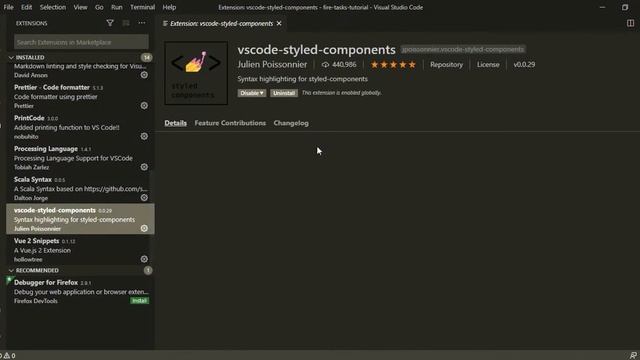Open gear menu for Vue 2 Snippets

[144, 259]
